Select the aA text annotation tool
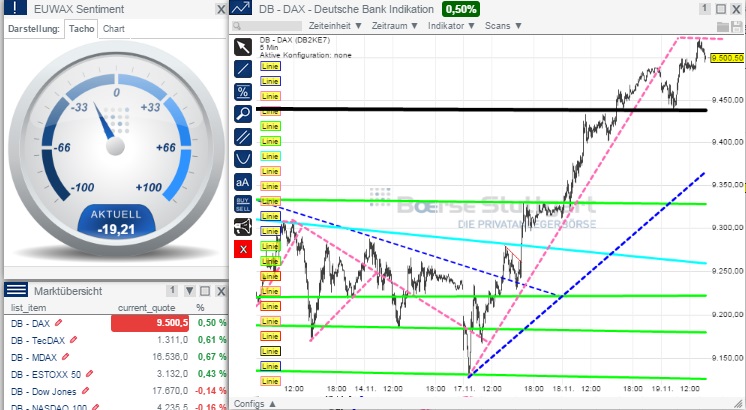This screenshot has height=410, width=746. 243,182
